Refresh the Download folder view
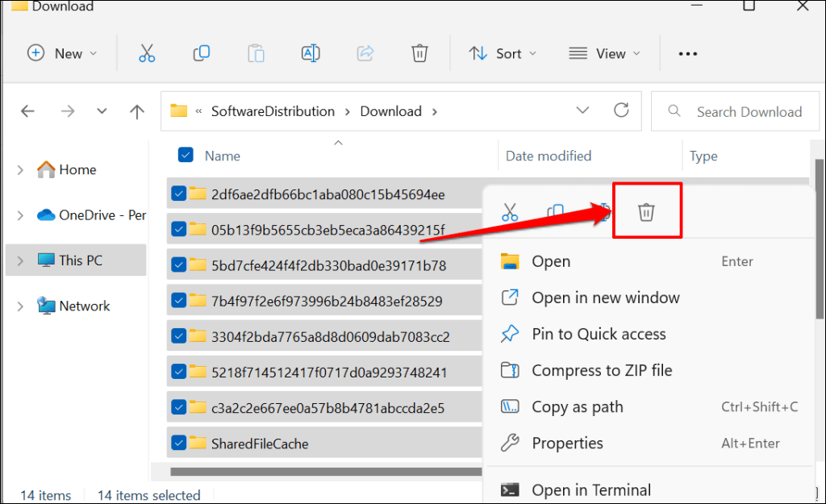Screen dimensions: 826x504 point(621,110)
